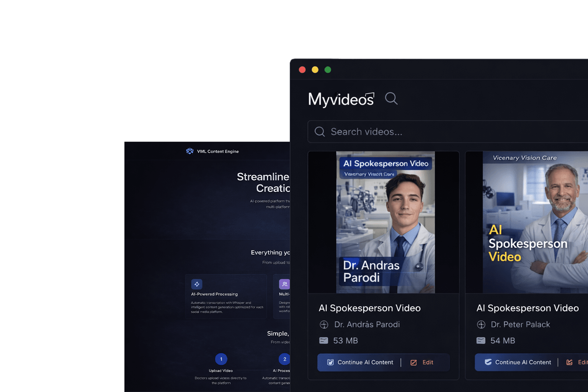Click the file size icon beside 53 MB
This screenshot has width=588, height=392.
[324, 340]
